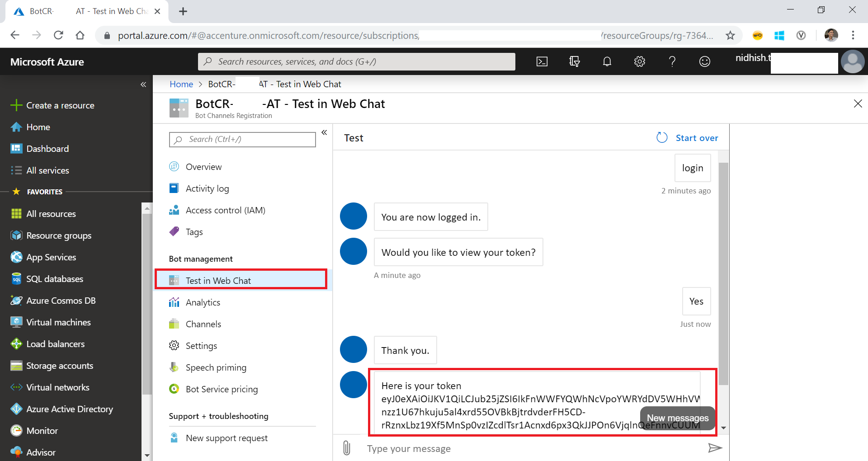Open the help panel
Viewport: 868px width, 461px height.
click(672, 61)
